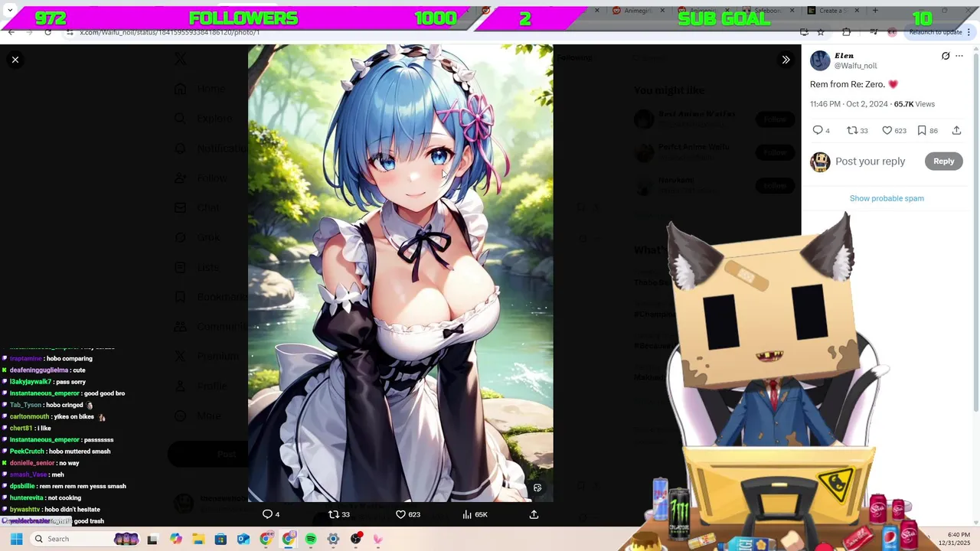Viewport: 980px width, 551px height.
Task: Click the install app icon in address bar
Action: pyautogui.click(x=804, y=32)
